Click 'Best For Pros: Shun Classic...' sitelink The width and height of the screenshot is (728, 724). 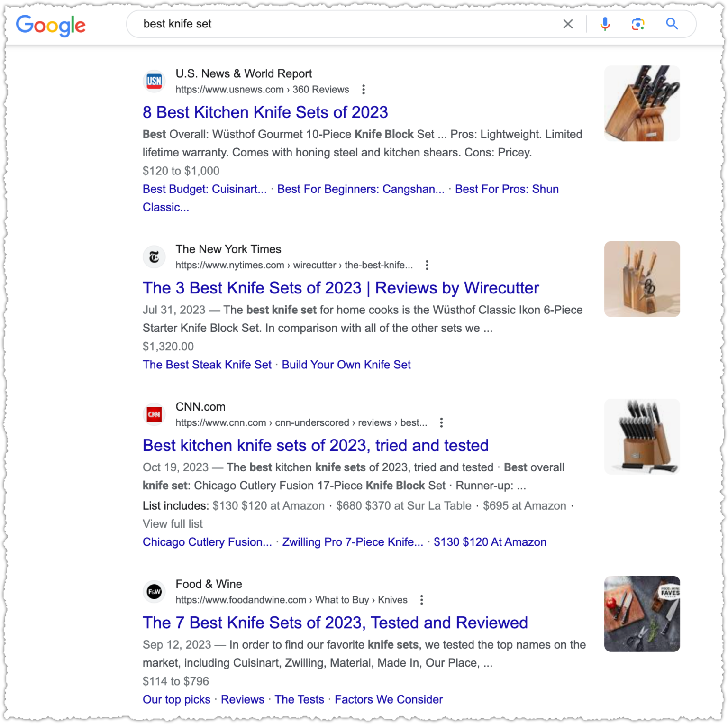coord(507,189)
